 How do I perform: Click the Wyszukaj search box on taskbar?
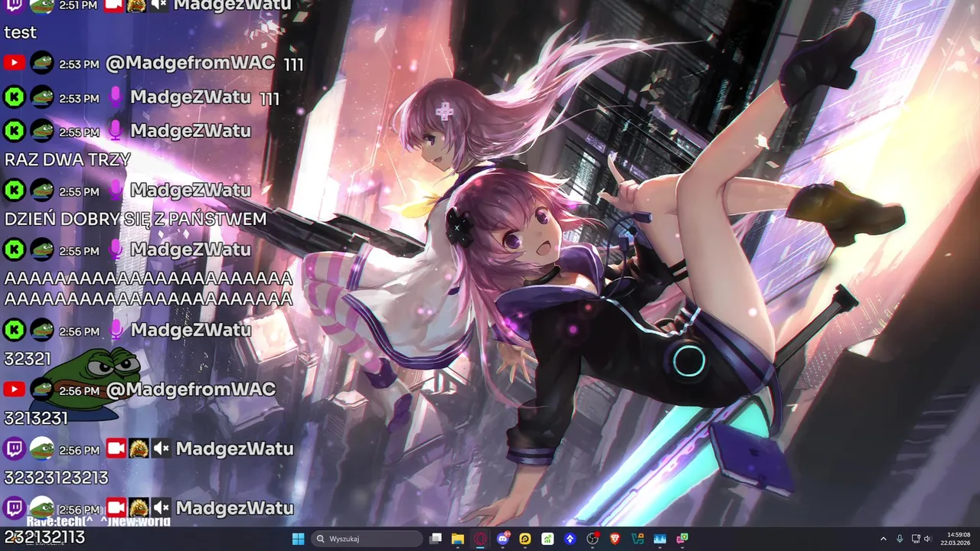pos(367,539)
